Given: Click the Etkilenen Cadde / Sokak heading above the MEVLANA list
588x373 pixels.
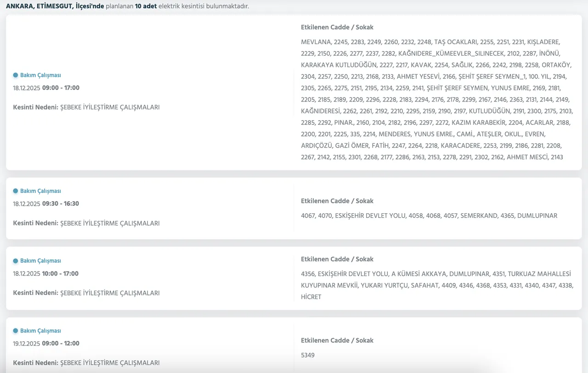Looking at the screenshot, I should pyautogui.click(x=337, y=28).
